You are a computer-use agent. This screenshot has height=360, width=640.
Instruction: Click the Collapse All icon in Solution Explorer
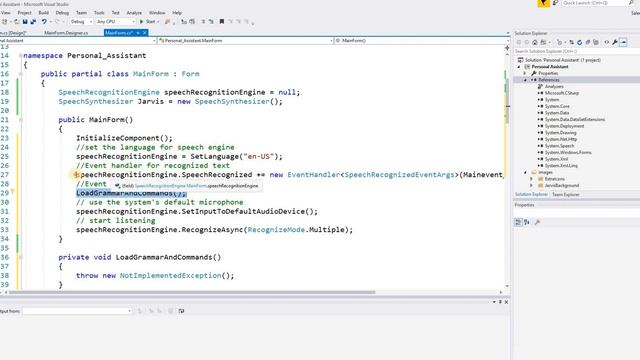588,42
